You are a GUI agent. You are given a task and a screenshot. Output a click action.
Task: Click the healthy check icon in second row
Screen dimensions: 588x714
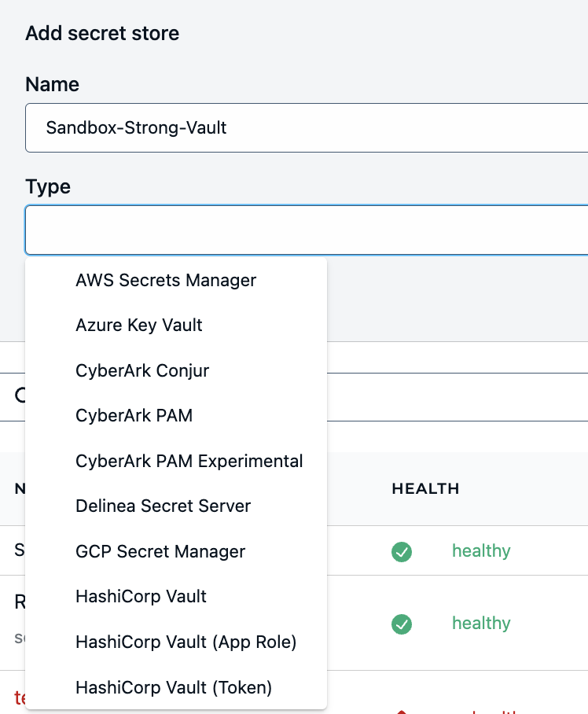tap(402, 624)
